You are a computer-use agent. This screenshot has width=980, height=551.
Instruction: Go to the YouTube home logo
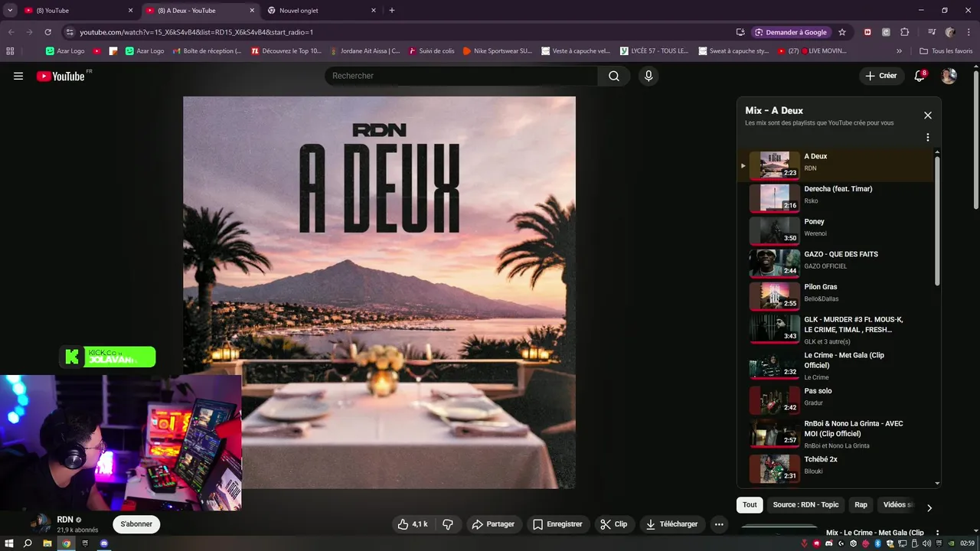pyautogui.click(x=60, y=76)
